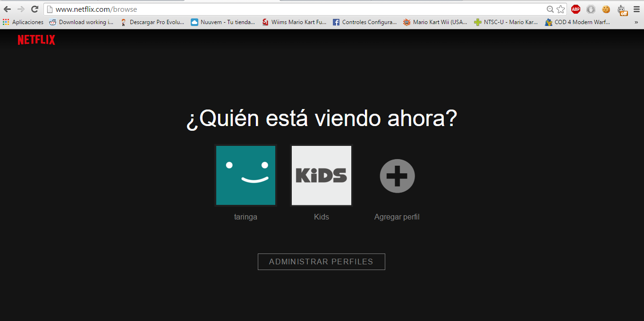Select the taringa profile avatar
The width and height of the screenshot is (644, 321).
pyautogui.click(x=246, y=175)
